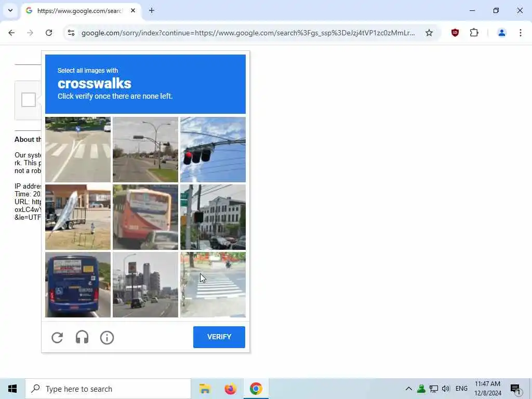
Task: Minimize the Chrome window
Action: pos(472,10)
